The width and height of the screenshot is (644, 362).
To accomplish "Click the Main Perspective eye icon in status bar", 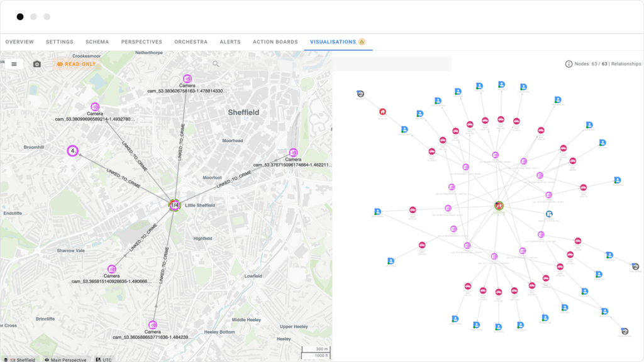I will 47,359.
